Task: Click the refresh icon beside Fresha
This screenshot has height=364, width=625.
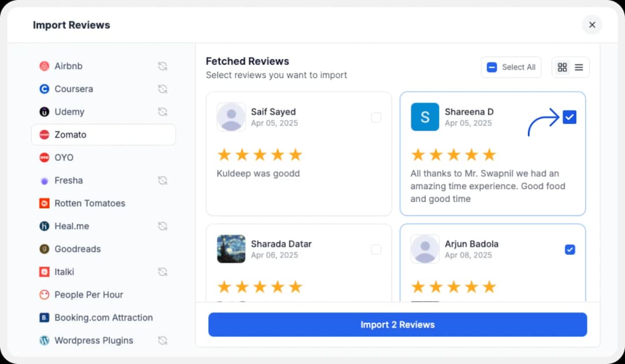Action: (x=163, y=180)
